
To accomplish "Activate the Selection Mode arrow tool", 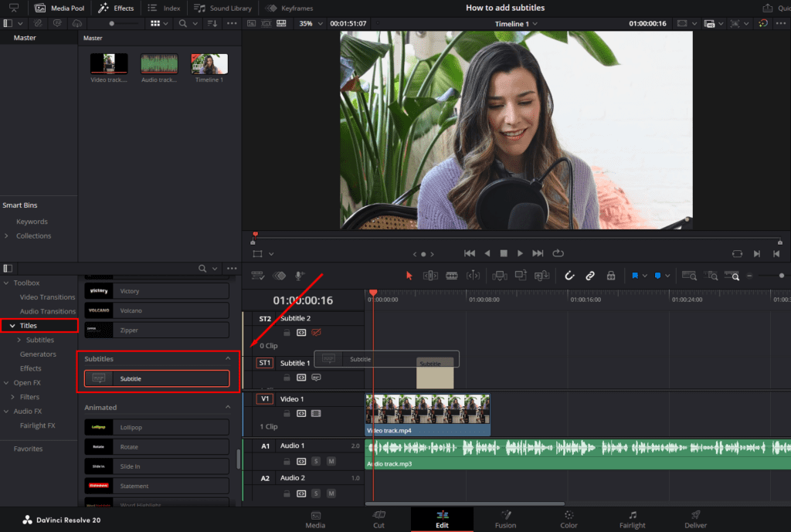I will tap(409, 276).
